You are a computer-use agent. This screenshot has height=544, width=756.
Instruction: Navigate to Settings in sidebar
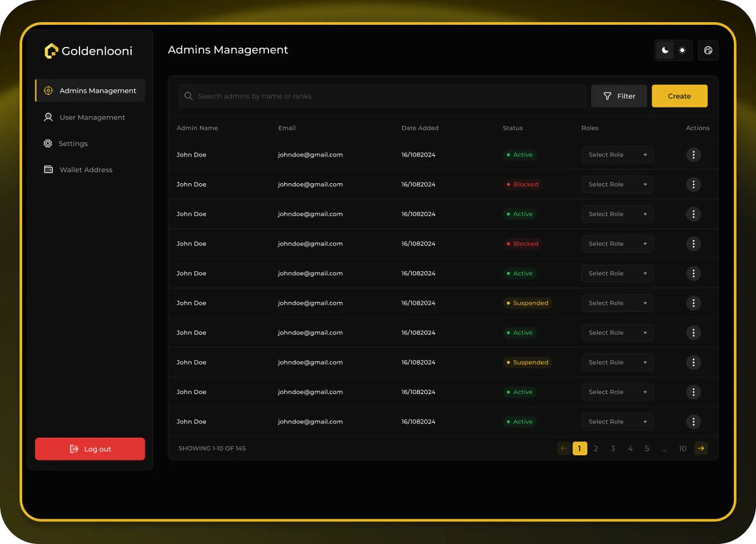click(72, 144)
